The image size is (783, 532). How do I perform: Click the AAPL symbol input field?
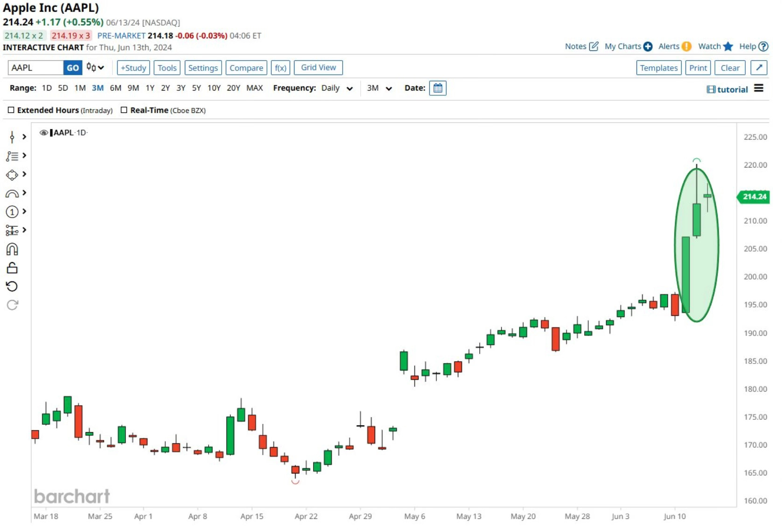[x=35, y=68]
